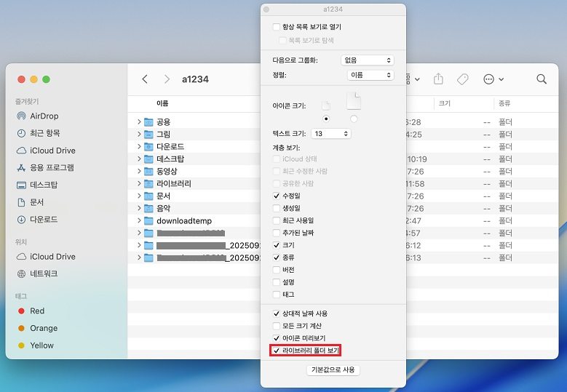Open the Share toolbar icon
The image size is (567, 392).
point(438,79)
